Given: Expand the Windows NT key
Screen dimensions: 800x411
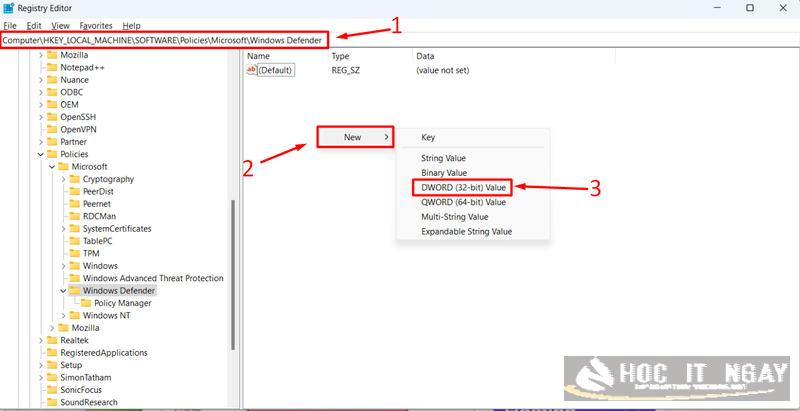Looking at the screenshot, I should (63, 316).
